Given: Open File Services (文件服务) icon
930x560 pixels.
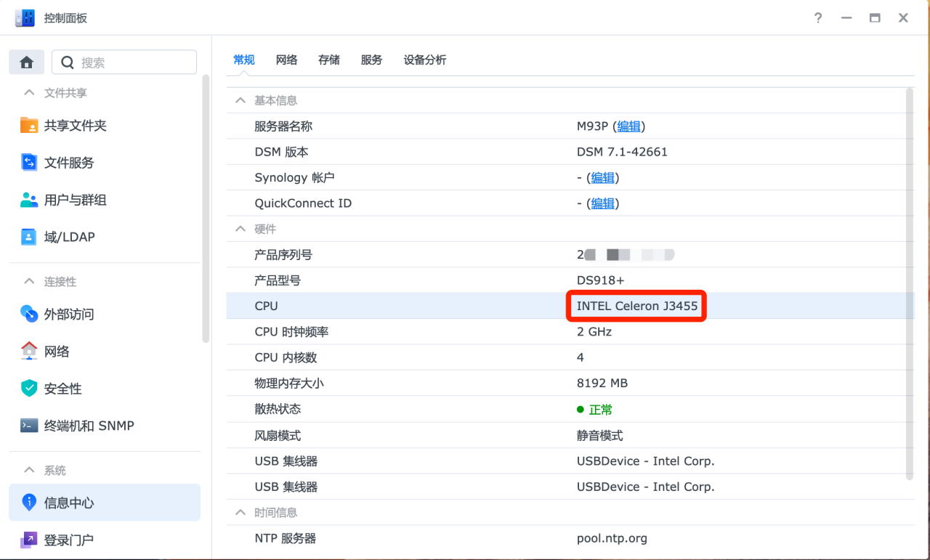Looking at the screenshot, I should tap(29, 163).
